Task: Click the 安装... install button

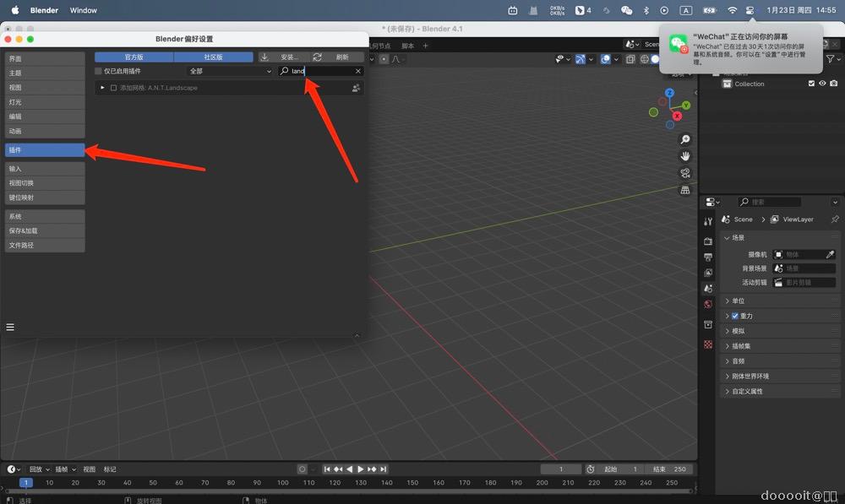Action: 281,57
